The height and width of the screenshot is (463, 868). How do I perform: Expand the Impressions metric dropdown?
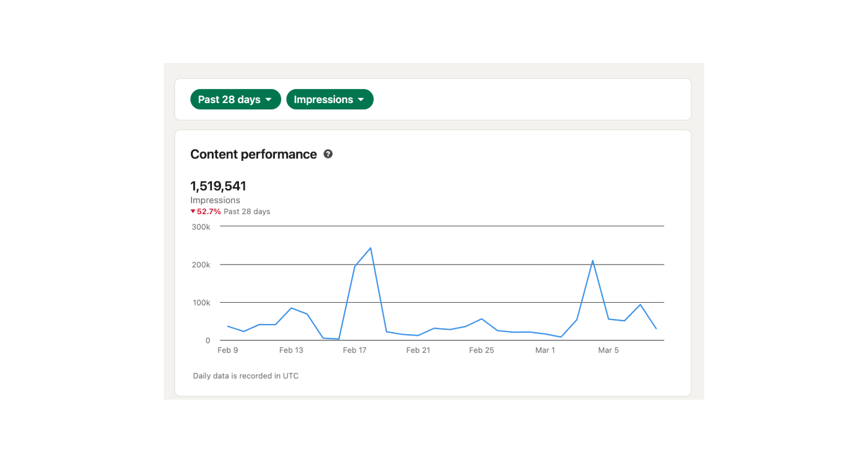[x=330, y=100]
